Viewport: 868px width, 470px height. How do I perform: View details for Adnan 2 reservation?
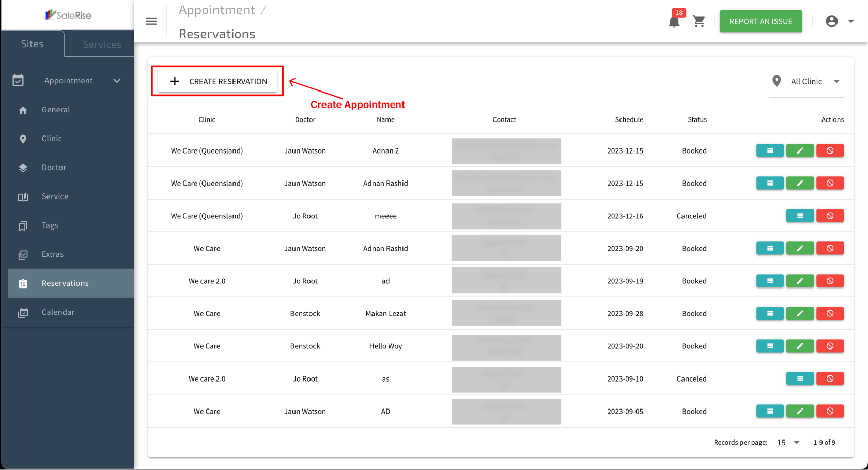770,150
